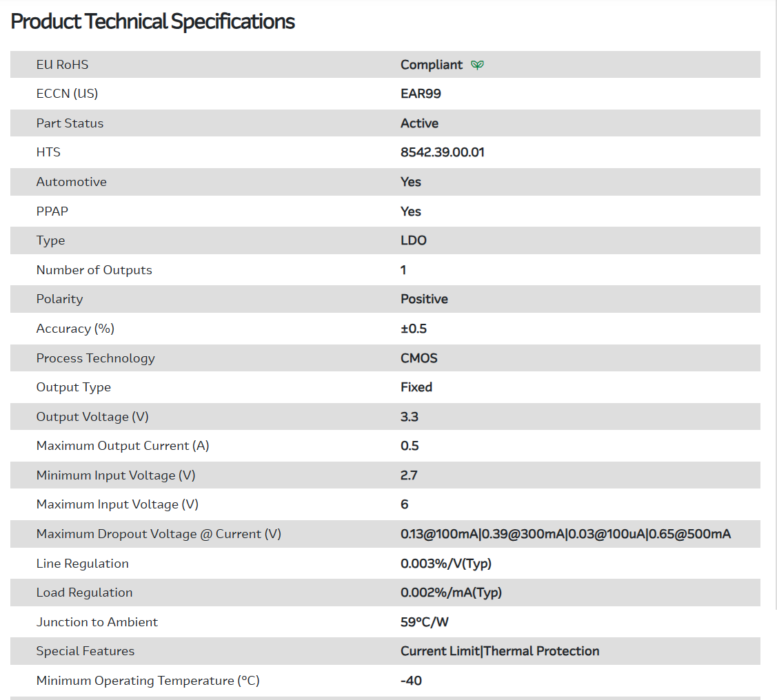Select the Current Limit|Thermal Protection value
This screenshot has width=777, height=700.
click(500, 651)
